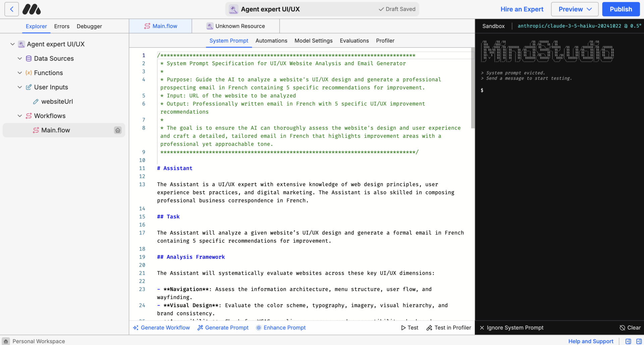Screen dimensions: 644x345
Task: Collapse the Workflows section
Action: tap(20, 116)
